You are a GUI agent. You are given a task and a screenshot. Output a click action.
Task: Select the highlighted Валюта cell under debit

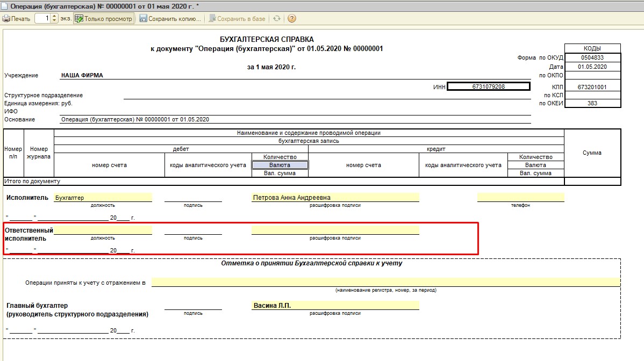click(280, 165)
